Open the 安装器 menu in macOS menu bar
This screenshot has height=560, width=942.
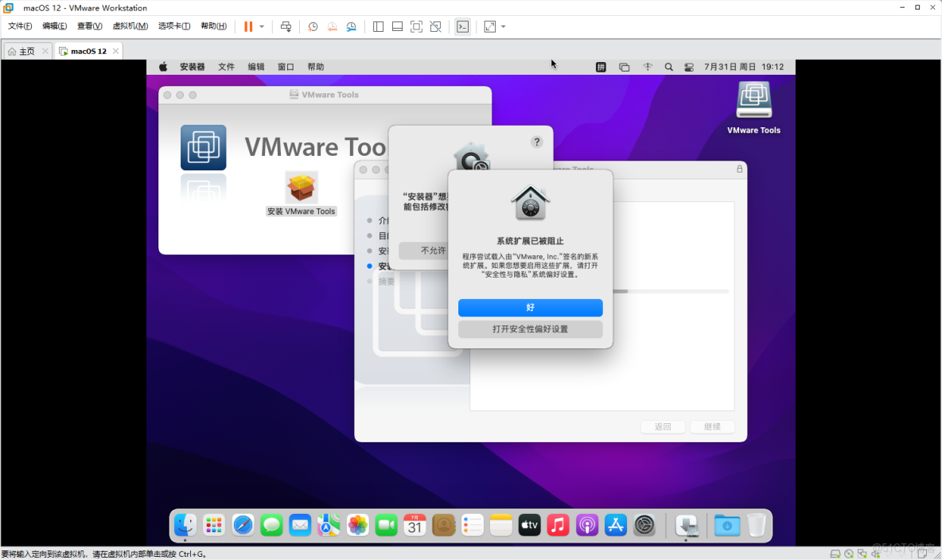point(193,67)
